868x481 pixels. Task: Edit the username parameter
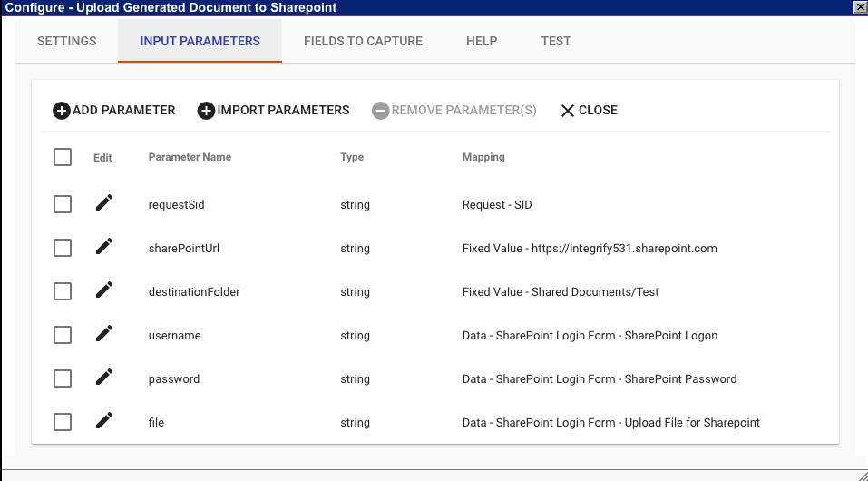click(x=104, y=334)
